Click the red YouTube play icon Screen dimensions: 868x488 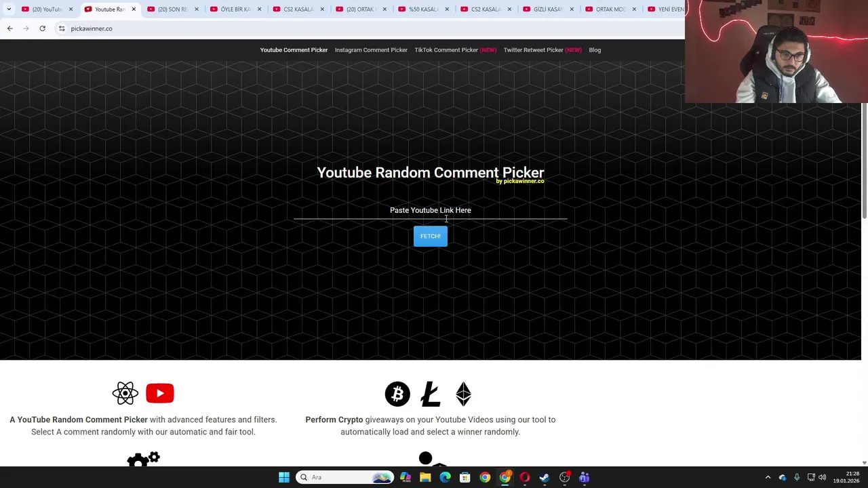click(160, 393)
